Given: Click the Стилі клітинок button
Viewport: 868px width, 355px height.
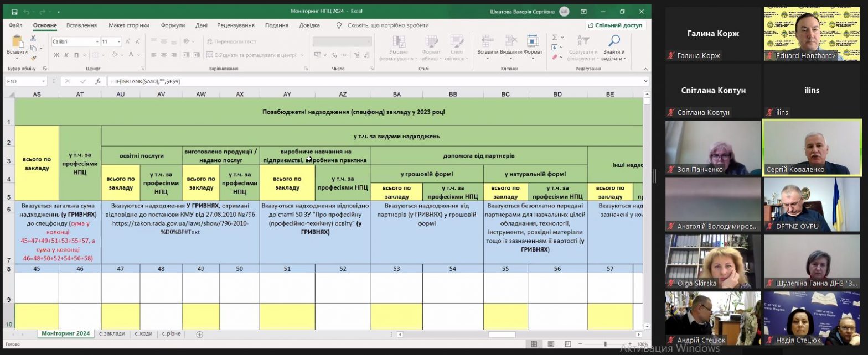Looking at the screenshot, I should point(457,48).
